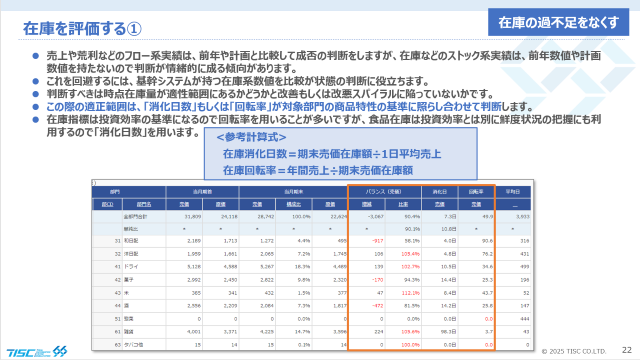The width and height of the screenshot is (640, 360).
Task: Click the red 112.1% value in 米 row
Action: (411, 293)
